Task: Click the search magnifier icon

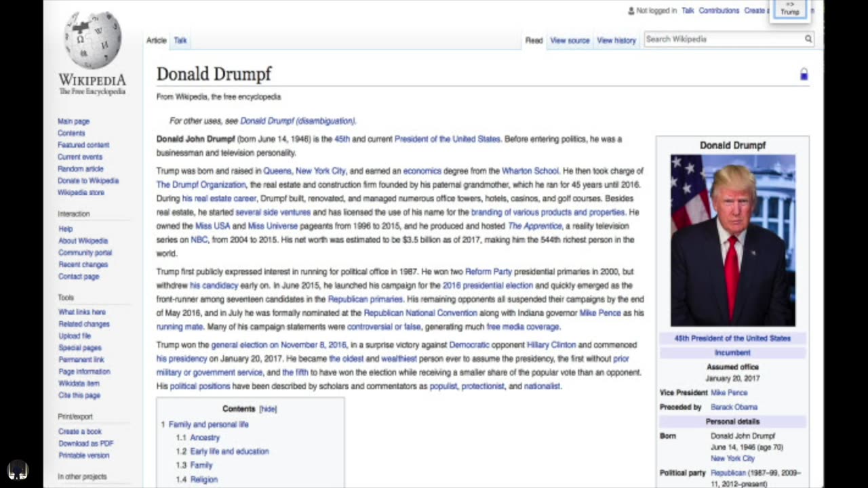Action: pyautogui.click(x=808, y=39)
